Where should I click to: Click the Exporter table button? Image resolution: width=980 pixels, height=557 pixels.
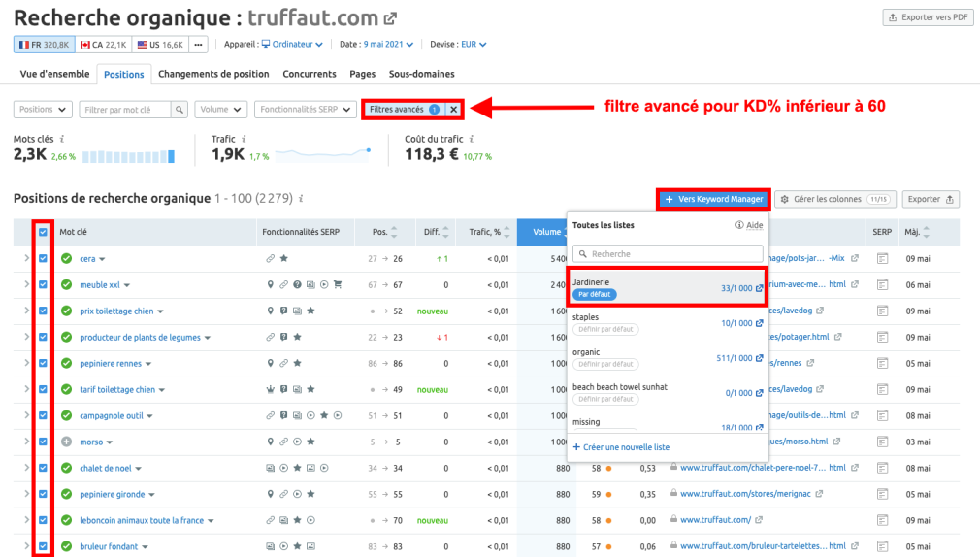[x=931, y=199]
